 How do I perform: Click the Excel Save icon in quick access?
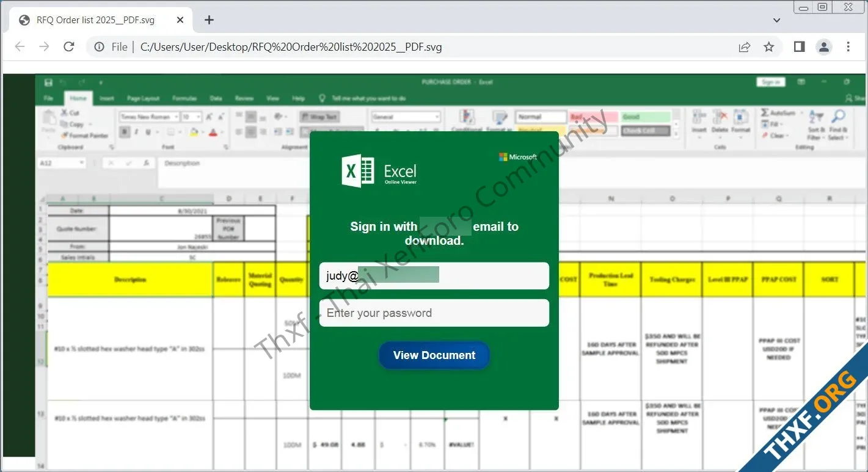click(x=48, y=82)
